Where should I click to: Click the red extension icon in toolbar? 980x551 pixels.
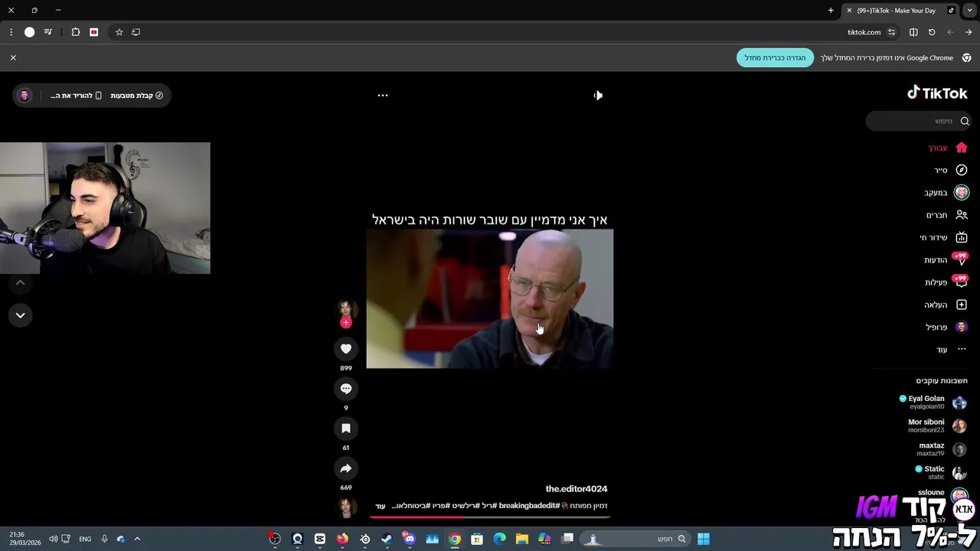pos(94,32)
